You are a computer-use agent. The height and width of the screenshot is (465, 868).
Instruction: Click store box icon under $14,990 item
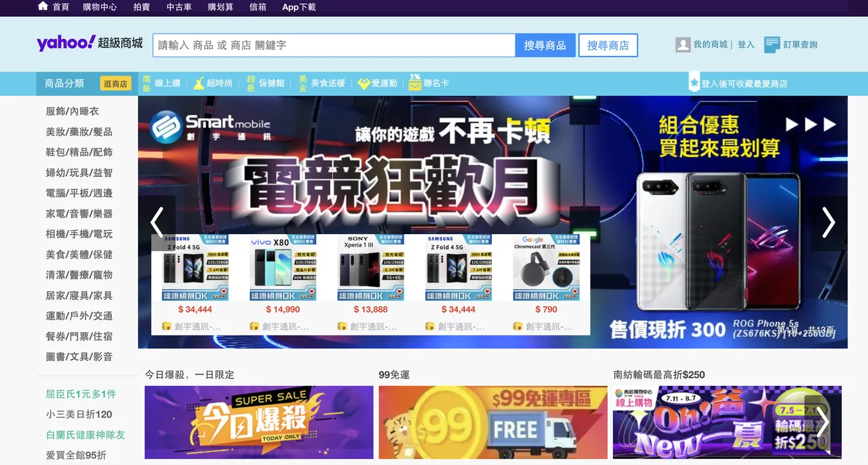pyautogui.click(x=254, y=326)
